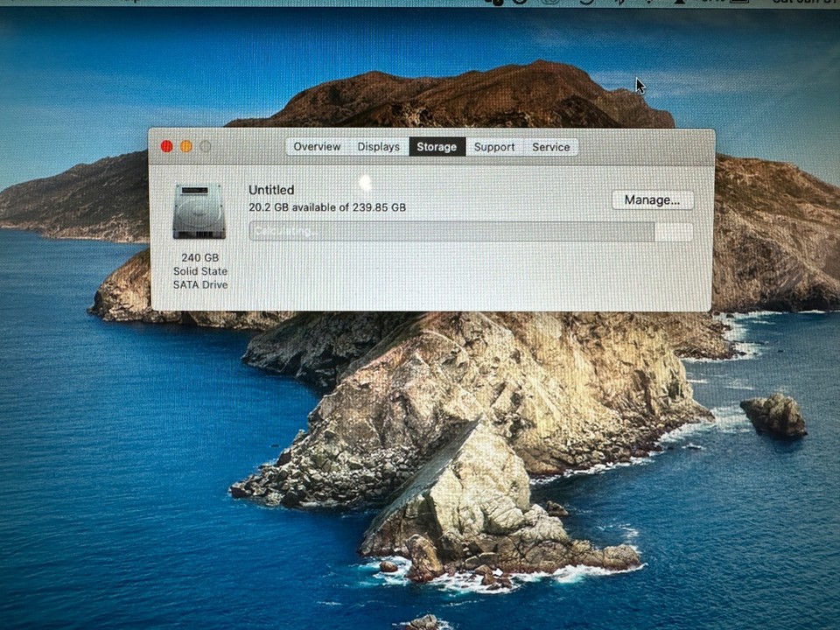
Task: Click the 20.2 GB available text
Action: pos(327,207)
